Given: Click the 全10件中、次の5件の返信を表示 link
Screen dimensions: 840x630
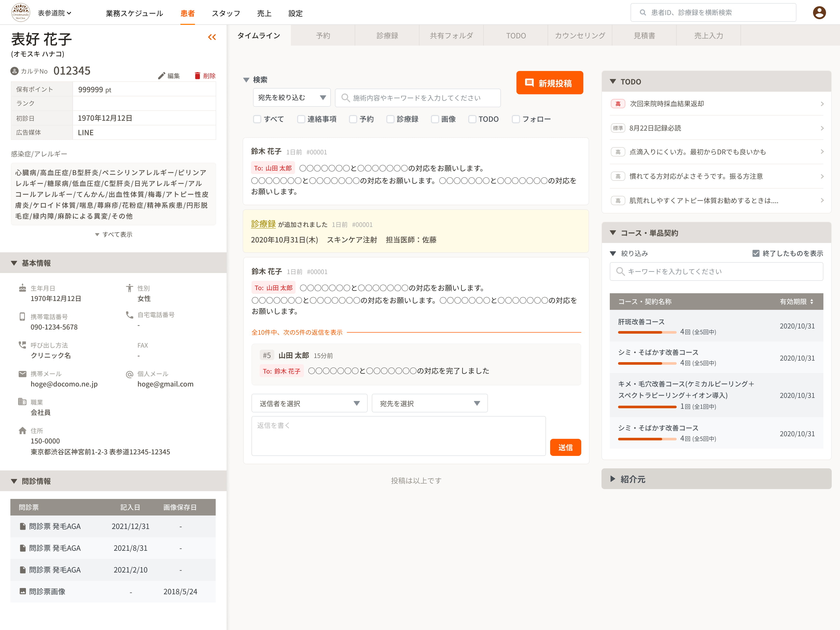Looking at the screenshot, I should [x=297, y=332].
